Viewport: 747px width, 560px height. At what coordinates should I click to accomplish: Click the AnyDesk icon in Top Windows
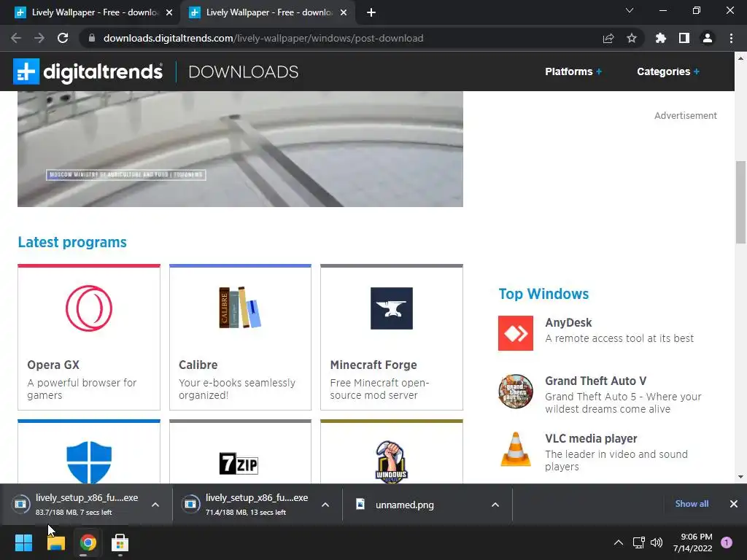pyautogui.click(x=516, y=332)
